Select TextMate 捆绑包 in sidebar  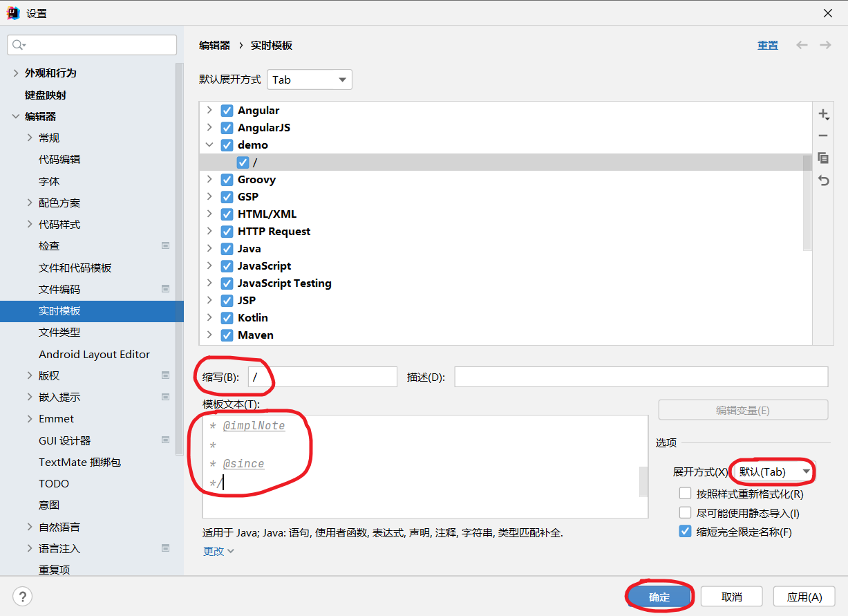(x=79, y=462)
